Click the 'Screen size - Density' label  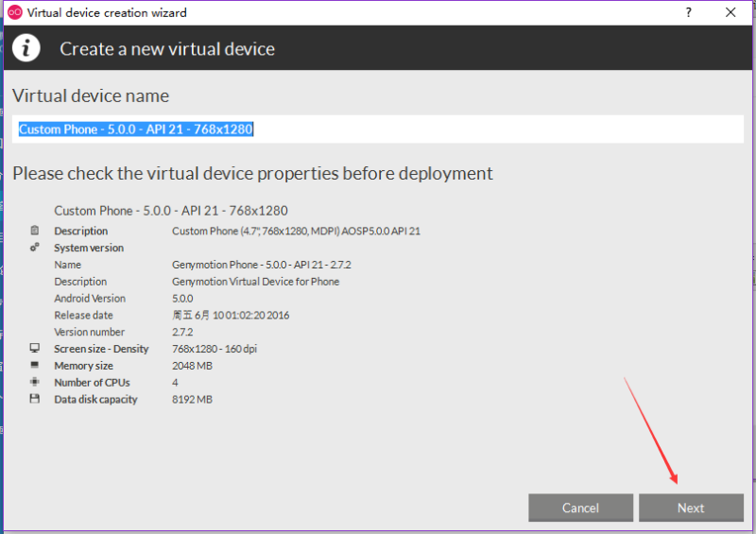coord(101,349)
